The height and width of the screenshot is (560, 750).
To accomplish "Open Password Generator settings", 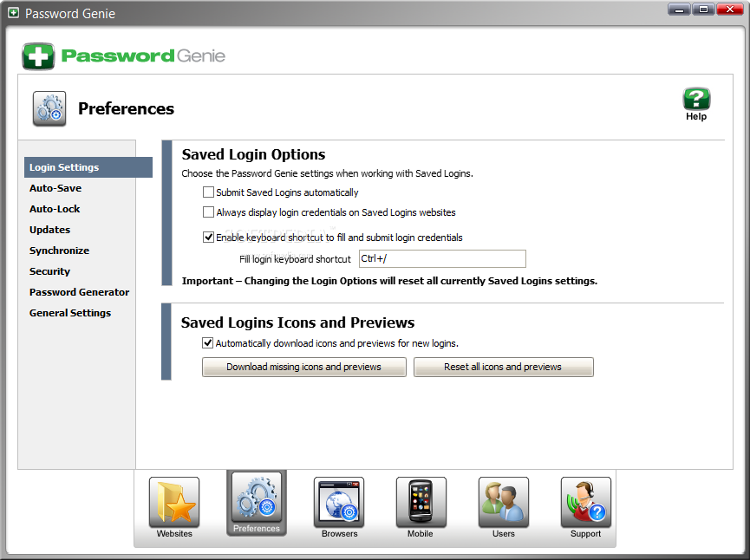I will (x=80, y=292).
